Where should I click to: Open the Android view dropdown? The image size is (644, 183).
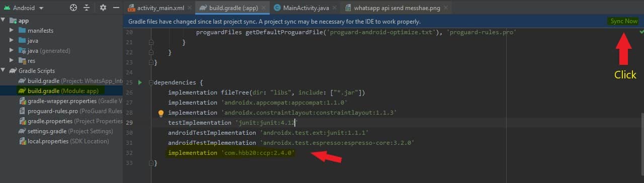pos(24,8)
